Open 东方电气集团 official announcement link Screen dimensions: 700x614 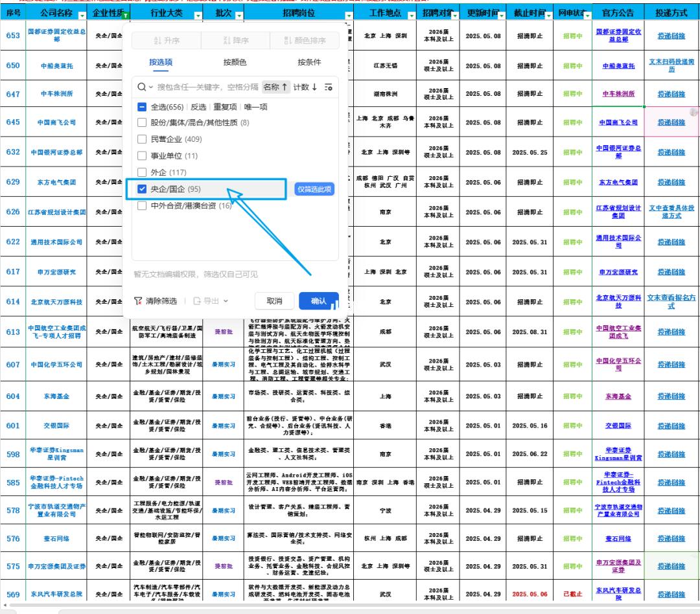tap(618, 182)
